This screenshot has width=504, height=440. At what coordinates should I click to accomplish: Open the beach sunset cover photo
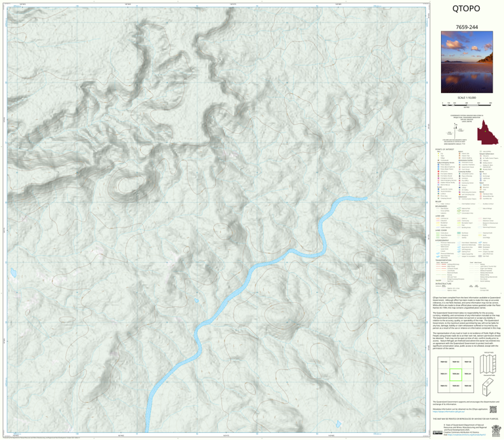[x=467, y=62]
